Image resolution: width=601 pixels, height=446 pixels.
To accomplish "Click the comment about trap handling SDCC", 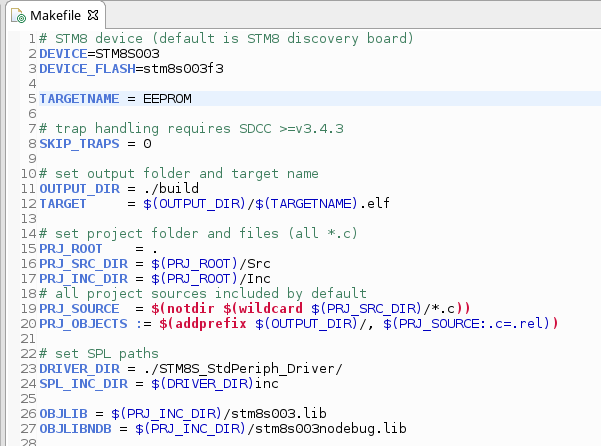I will click(191, 129).
